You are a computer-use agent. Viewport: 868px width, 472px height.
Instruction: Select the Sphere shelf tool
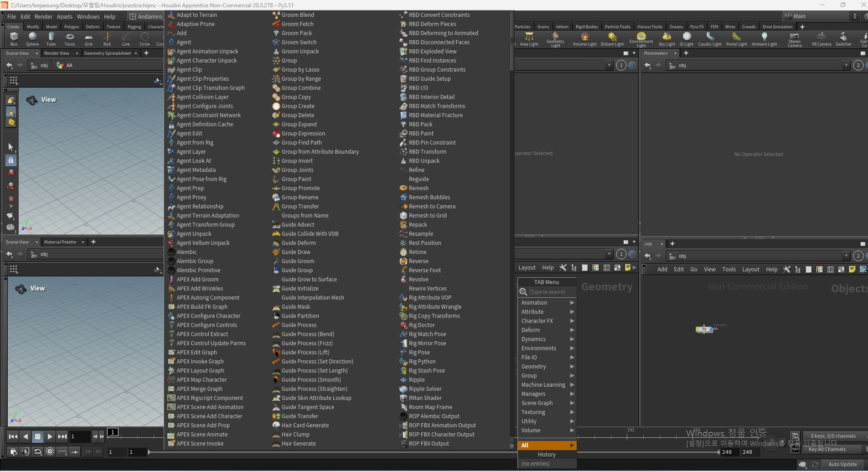[32, 39]
